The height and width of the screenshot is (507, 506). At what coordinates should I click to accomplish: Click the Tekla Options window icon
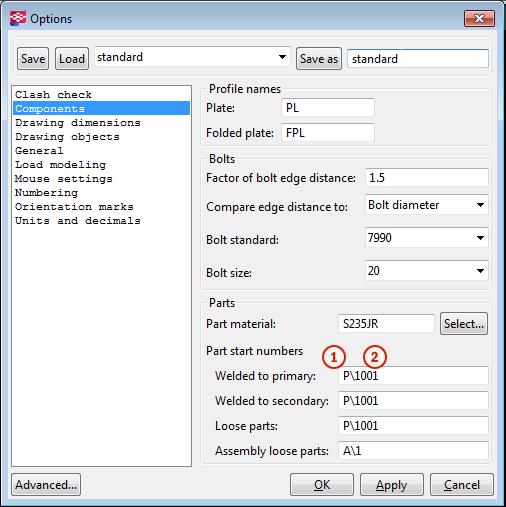tap(18, 19)
